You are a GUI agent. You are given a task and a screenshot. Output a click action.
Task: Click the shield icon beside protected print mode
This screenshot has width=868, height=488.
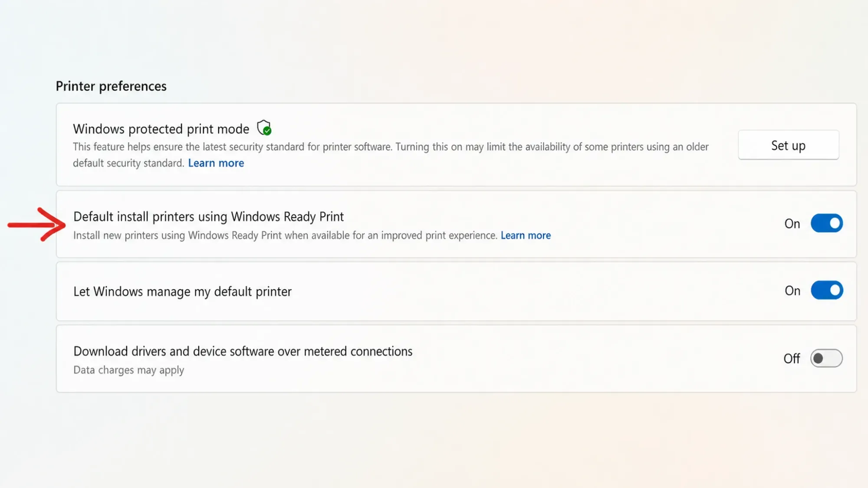(x=264, y=128)
